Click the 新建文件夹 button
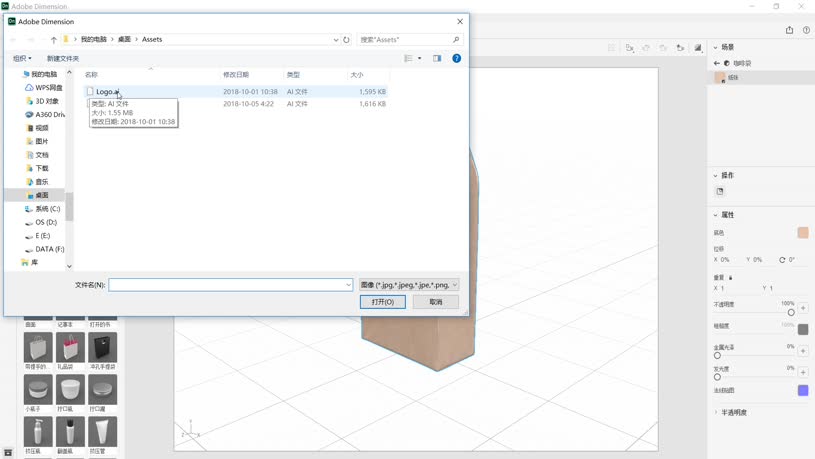815x459 pixels. (63, 58)
